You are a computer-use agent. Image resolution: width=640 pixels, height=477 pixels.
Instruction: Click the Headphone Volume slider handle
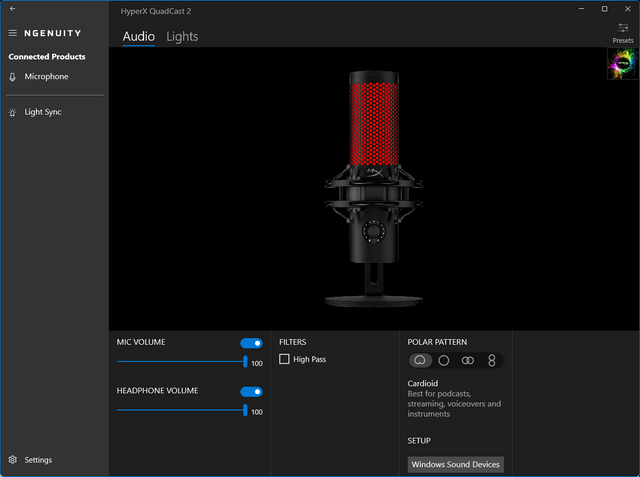[x=245, y=410]
